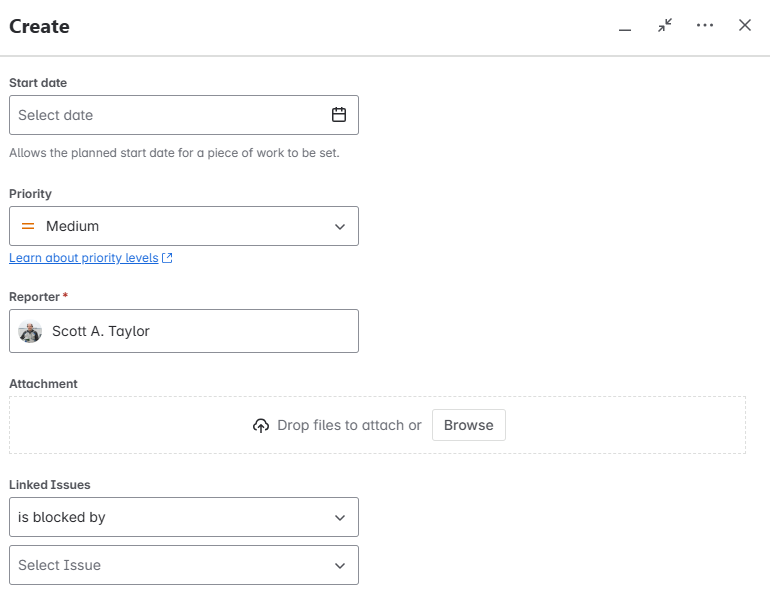The width and height of the screenshot is (770, 593).
Task: Close the Create dialog
Action: (745, 25)
